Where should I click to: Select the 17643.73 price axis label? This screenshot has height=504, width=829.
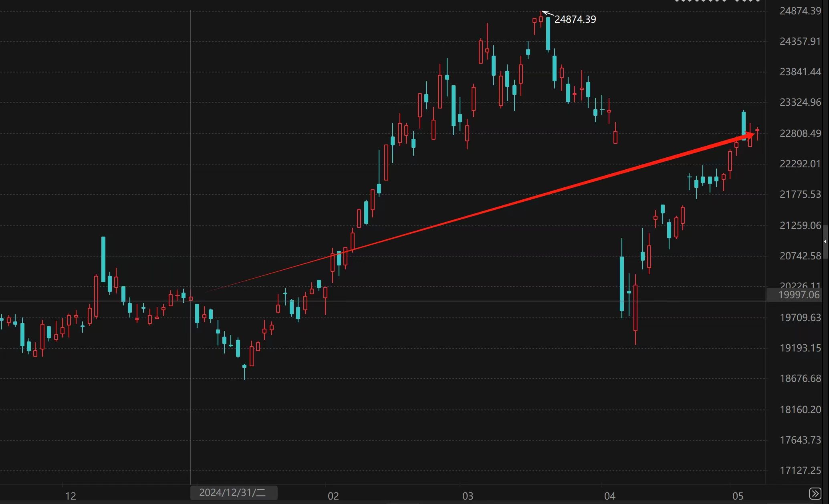click(x=800, y=440)
